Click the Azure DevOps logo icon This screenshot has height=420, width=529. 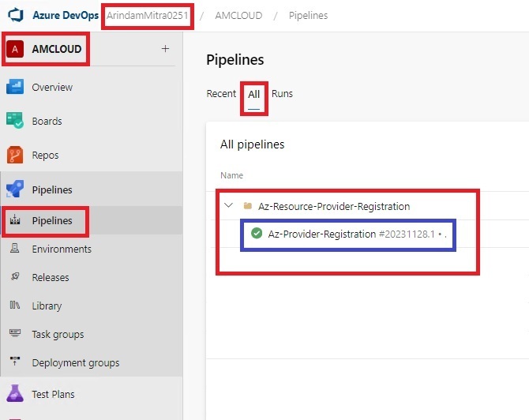coord(16,15)
